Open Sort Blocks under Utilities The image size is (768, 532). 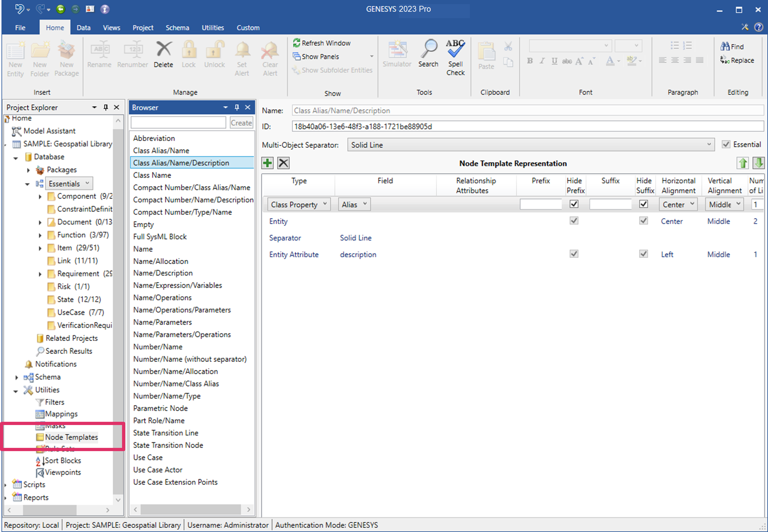(x=63, y=460)
